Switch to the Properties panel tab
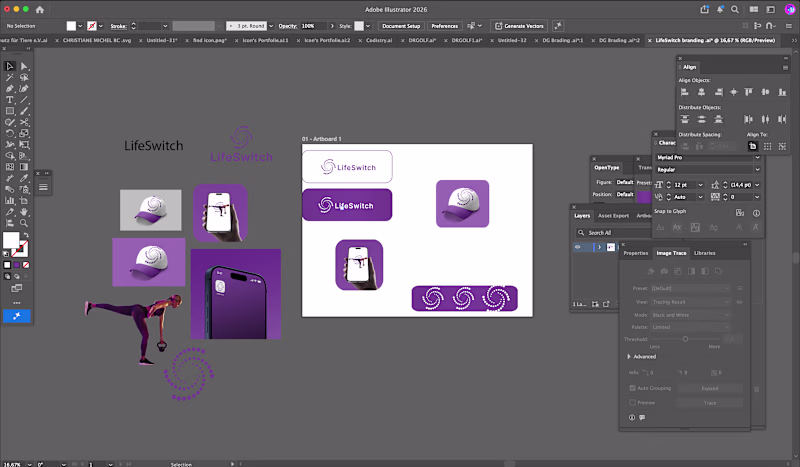Screen dimensions: 800x467 pyautogui.click(x=636, y=253)
